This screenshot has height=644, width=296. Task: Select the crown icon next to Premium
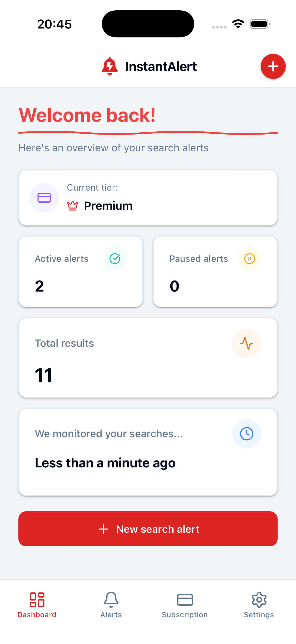[72, 206]
